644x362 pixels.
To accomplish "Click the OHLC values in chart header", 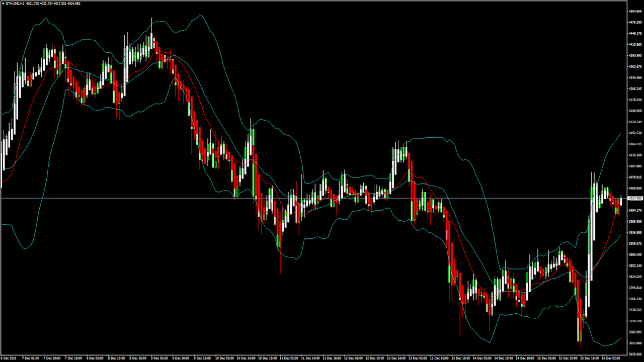I will (53, 4).
